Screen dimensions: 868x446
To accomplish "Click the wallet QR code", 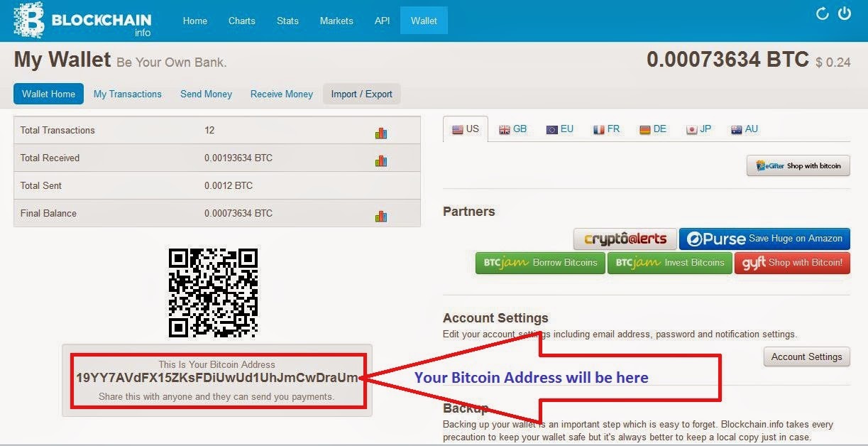I will 213,293.
